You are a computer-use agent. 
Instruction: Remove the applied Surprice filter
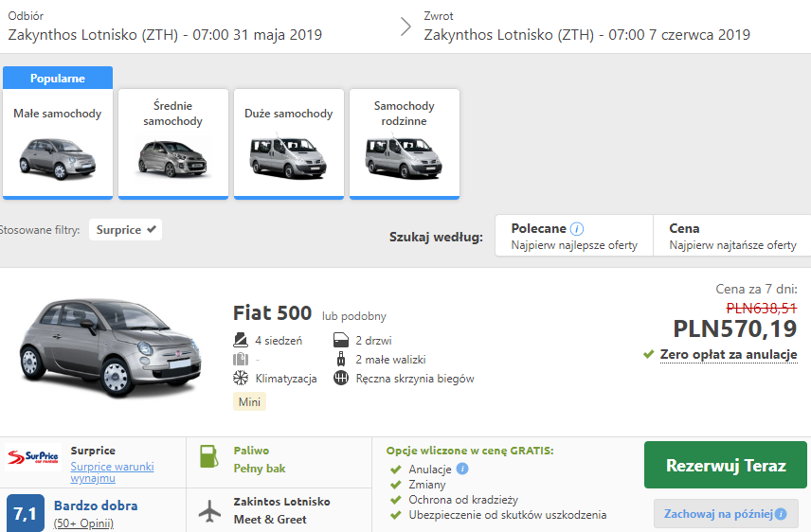[152, 229]
